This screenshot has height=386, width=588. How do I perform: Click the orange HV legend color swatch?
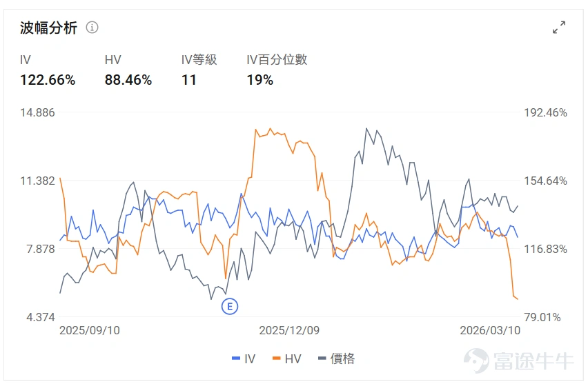[x=276, y=358]
